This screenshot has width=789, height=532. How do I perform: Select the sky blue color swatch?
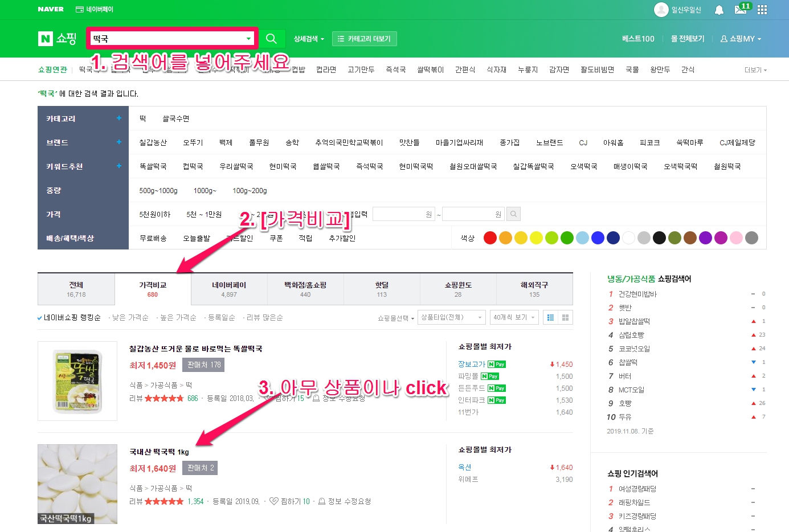tap(582, 238)
